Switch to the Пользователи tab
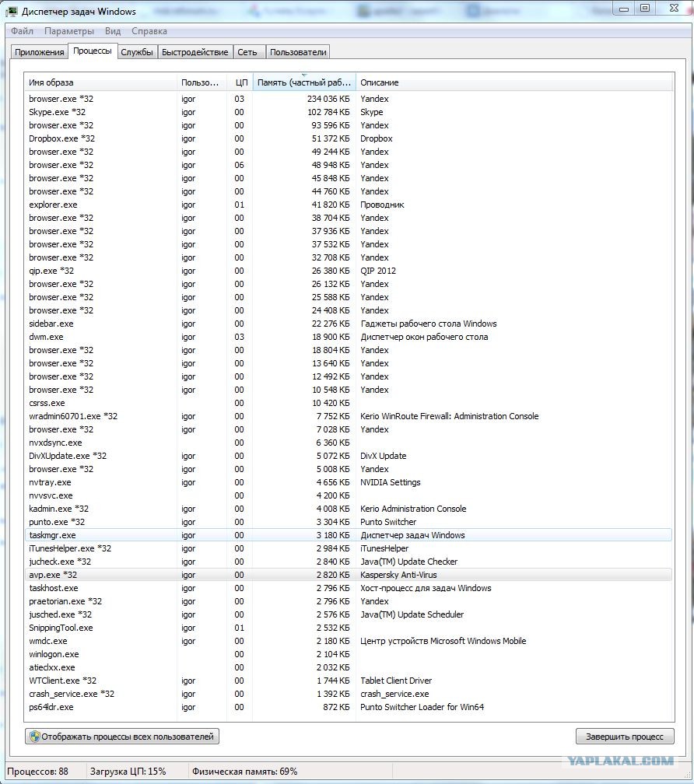 pyautogui.click(x=298, y=52)
